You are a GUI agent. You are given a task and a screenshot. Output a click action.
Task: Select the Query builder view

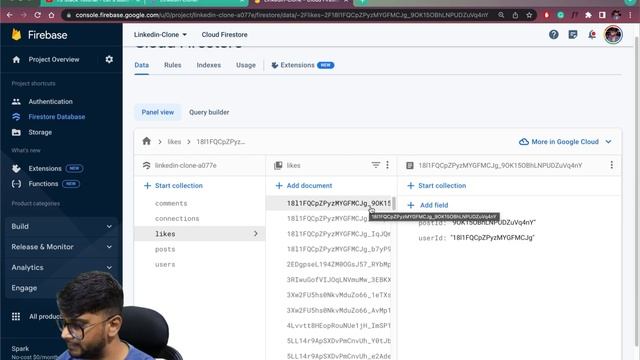click(209, 112)
